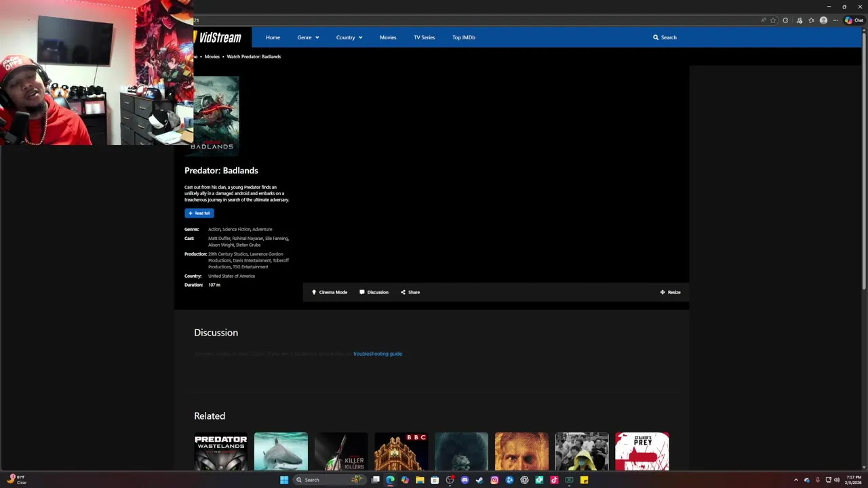Click the Microsoft Edge taskbar icon

(390, 480)
